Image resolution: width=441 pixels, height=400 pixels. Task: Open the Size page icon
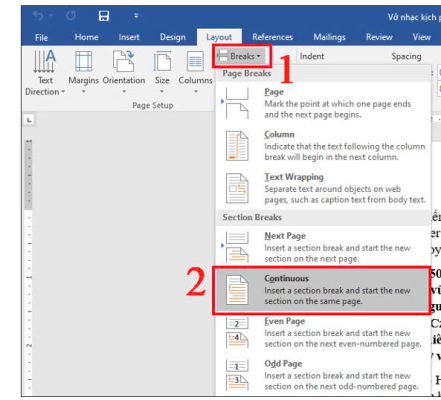click(162, 61)
